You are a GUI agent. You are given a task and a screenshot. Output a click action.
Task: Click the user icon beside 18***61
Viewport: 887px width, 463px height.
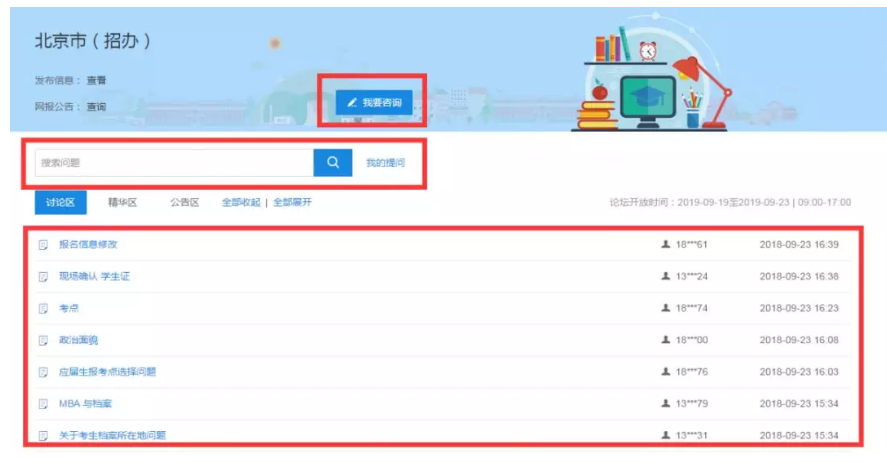pyautogui.click(x=666, y=245)
